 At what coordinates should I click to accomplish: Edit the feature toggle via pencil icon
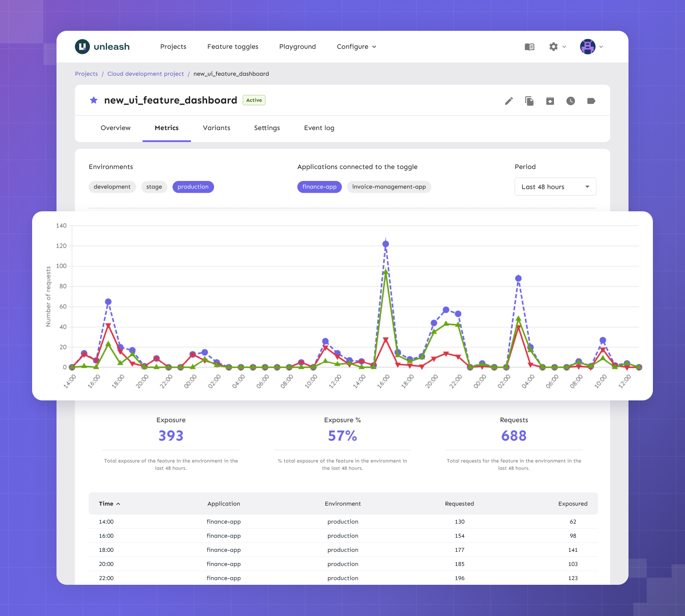coord(509,101)
